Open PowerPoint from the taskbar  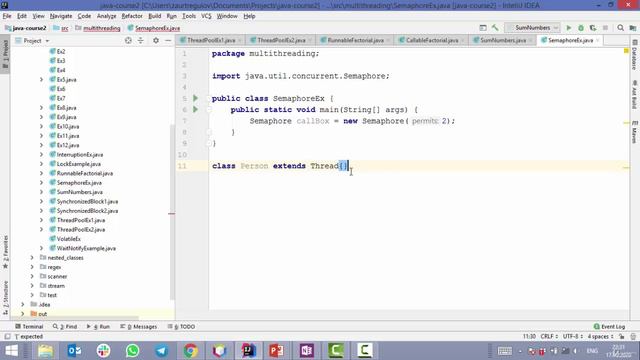coord(277,351)
